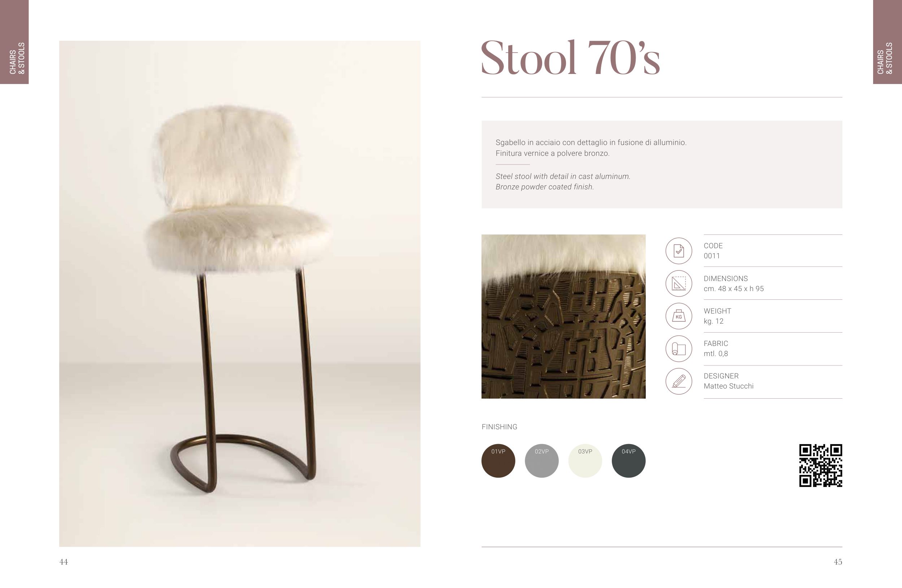Viewport: 902px width, 588px height.
Task: Click page number 45
Action: pos(837,562)
